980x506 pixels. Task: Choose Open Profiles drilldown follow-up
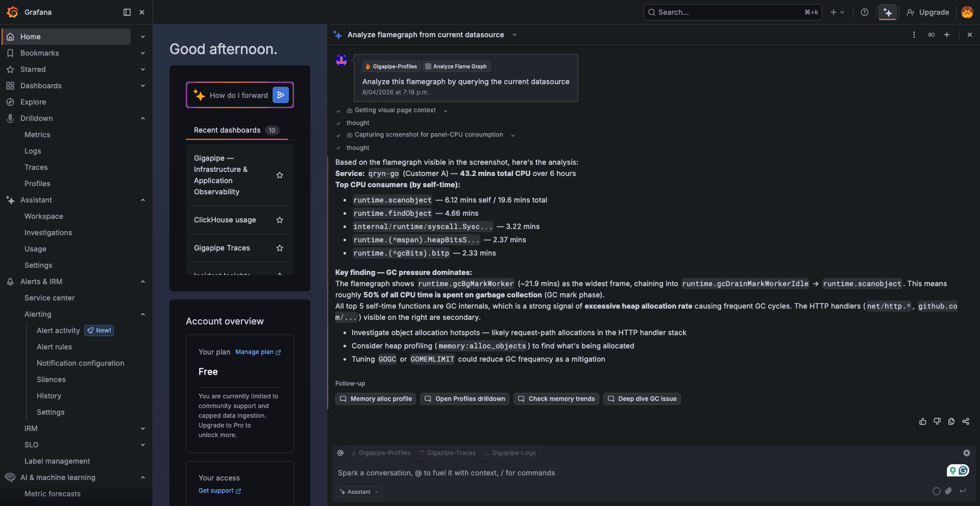tap(464, 399)
